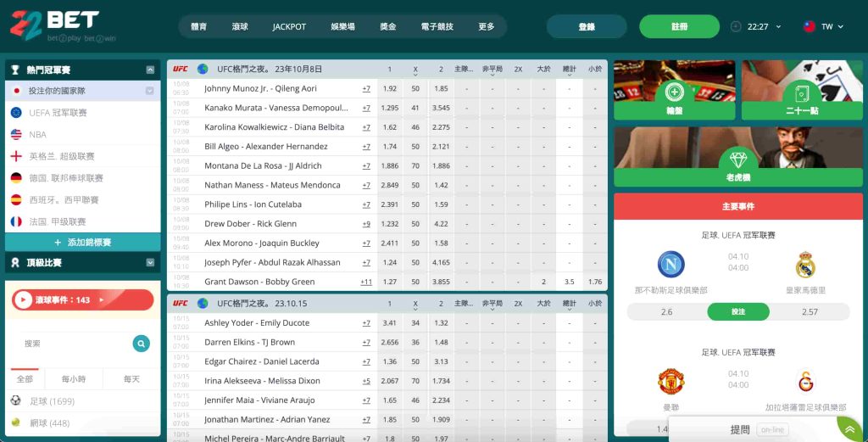Open the 體育 menu
Image resolution: width=868 pixels, height=442 pixels.
point(198,26)
